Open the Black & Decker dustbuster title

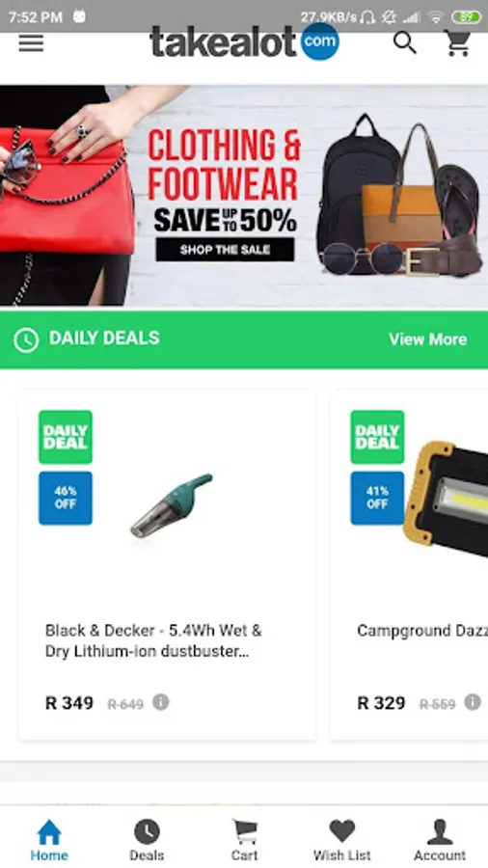tap(153, 641)
